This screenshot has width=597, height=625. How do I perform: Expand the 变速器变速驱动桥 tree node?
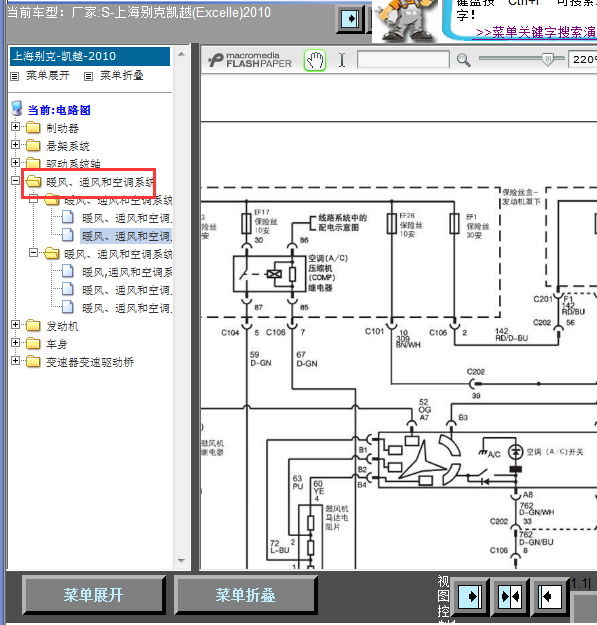pyautogui.click(x=15, y=361)
